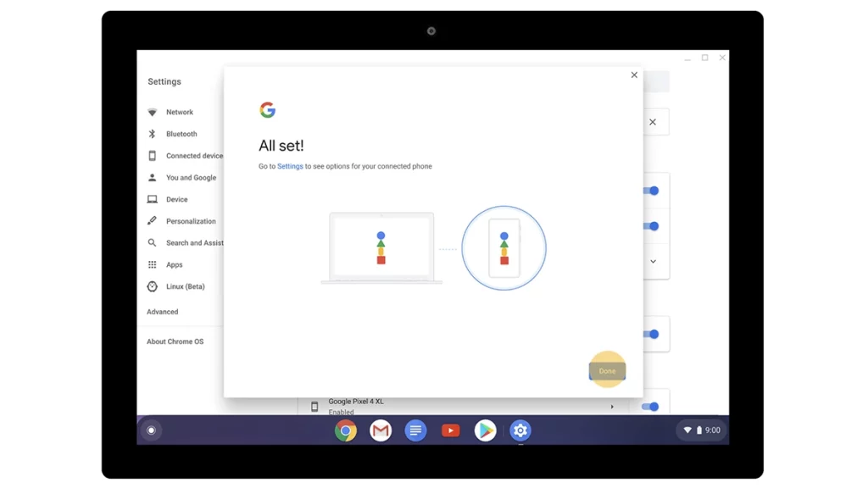Click the phone icon beside Google Pixel 4 XL

tap(314, 407)
